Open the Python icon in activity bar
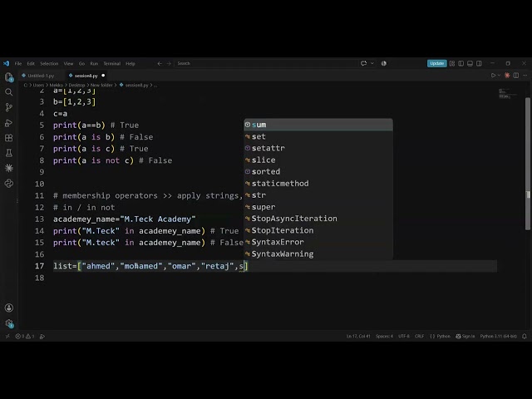532x399 pixels. [9, 184]
